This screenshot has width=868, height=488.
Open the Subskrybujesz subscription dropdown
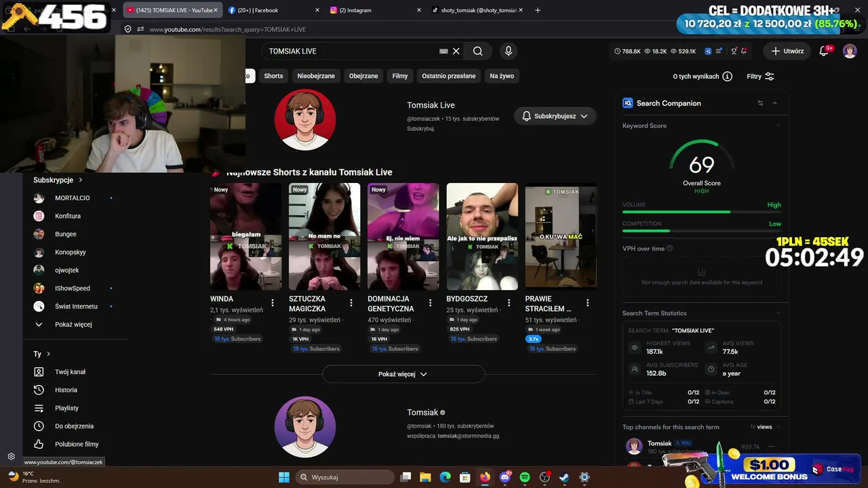point(555,116)
